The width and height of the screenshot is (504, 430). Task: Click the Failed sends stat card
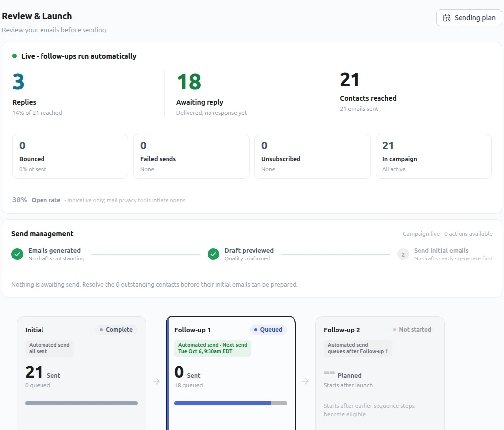click(191, 156)
